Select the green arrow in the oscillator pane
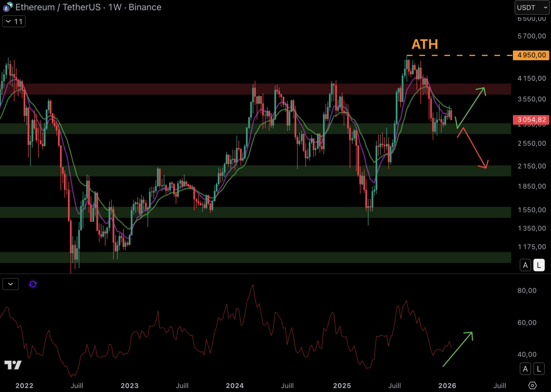551x392 pixels. coord(458,348)
